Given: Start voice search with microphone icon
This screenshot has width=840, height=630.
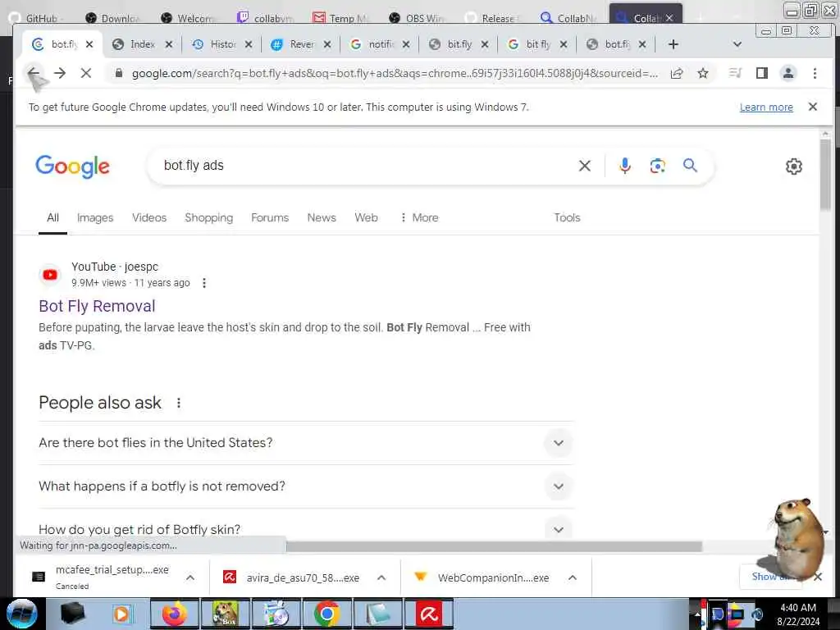Looking at the screenshot, I should [x=624, y=166].
